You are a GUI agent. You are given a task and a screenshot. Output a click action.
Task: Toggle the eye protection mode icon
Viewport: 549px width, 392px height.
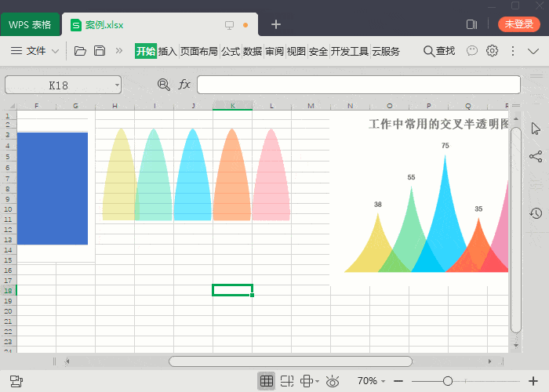(x=333, y=381)
